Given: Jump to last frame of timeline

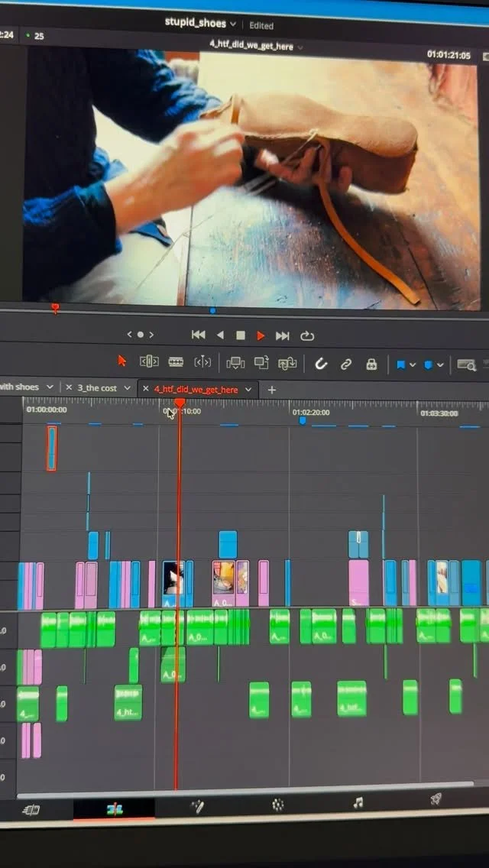Looking at the screenshot, I should click(283, 335).
